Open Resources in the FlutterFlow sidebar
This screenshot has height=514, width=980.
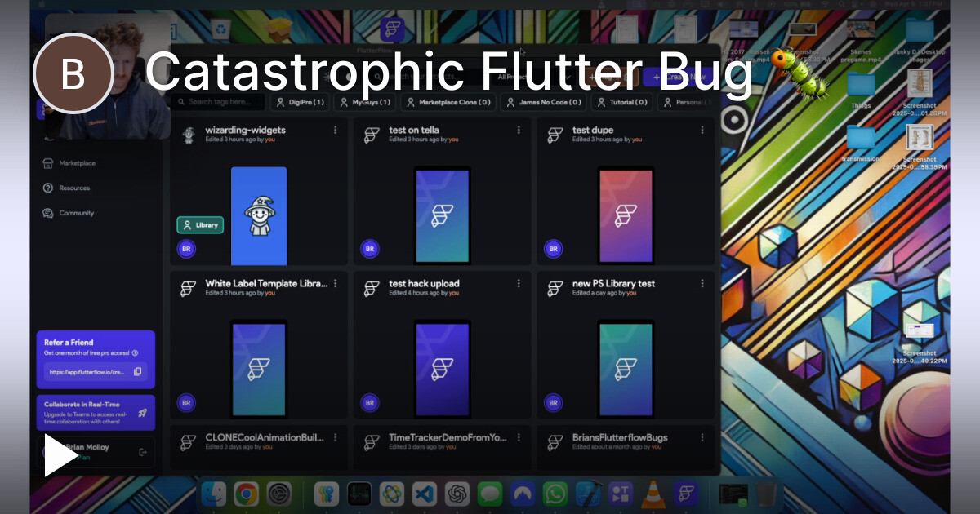coord(66,188)
